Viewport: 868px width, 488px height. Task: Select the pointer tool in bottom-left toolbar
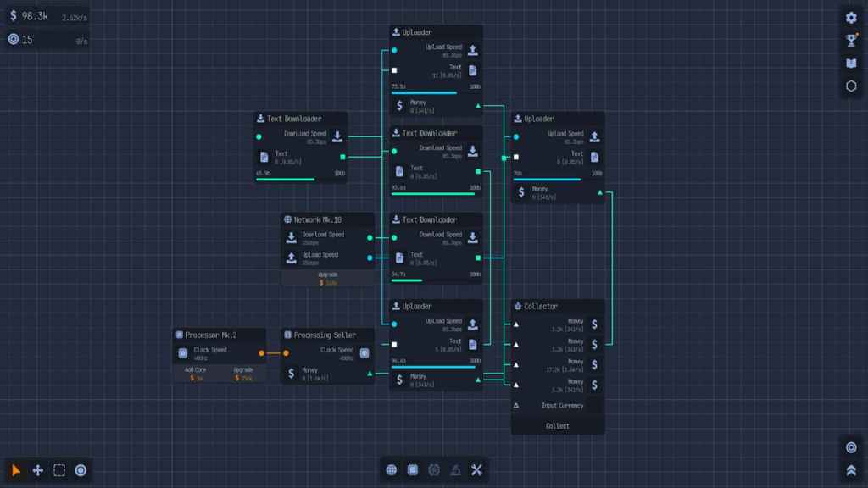[14, 470]
